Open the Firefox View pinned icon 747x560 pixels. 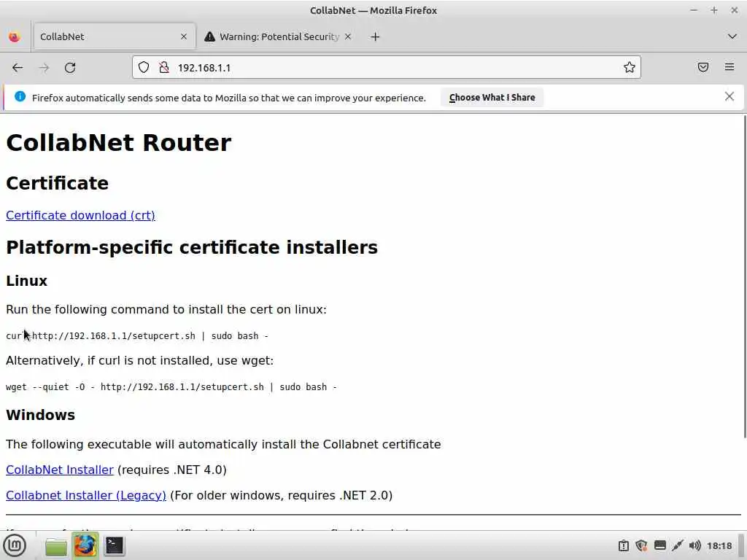(15, 36)
